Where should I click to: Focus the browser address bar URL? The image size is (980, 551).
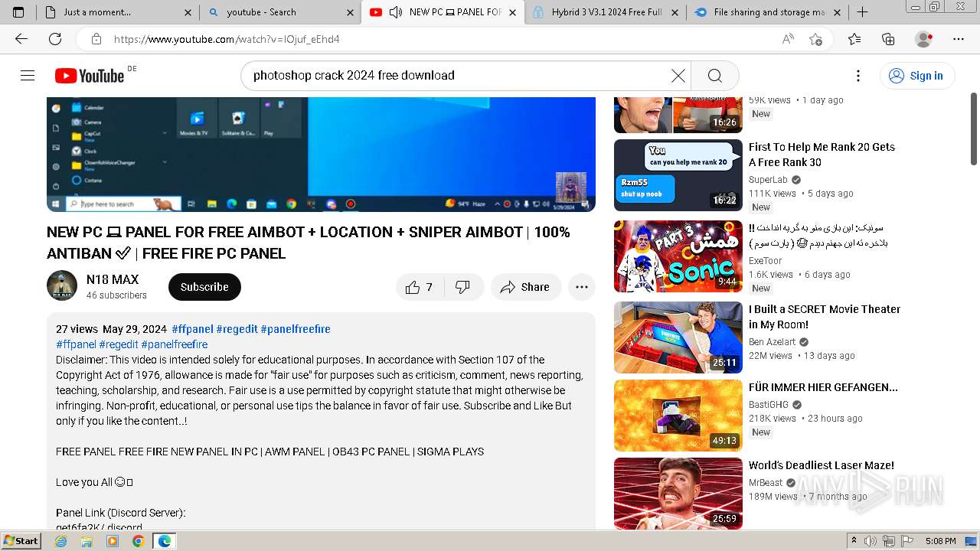(x=227, y=39)
